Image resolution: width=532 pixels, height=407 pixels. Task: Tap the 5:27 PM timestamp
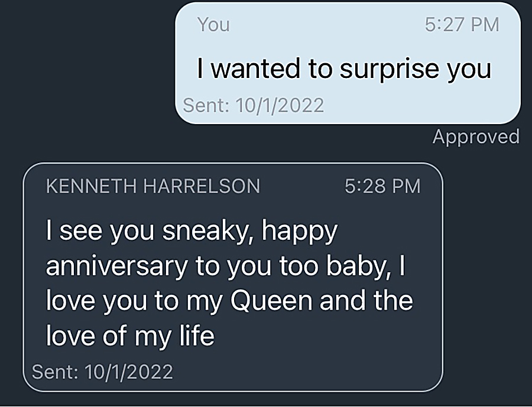[x=462, y=25]
